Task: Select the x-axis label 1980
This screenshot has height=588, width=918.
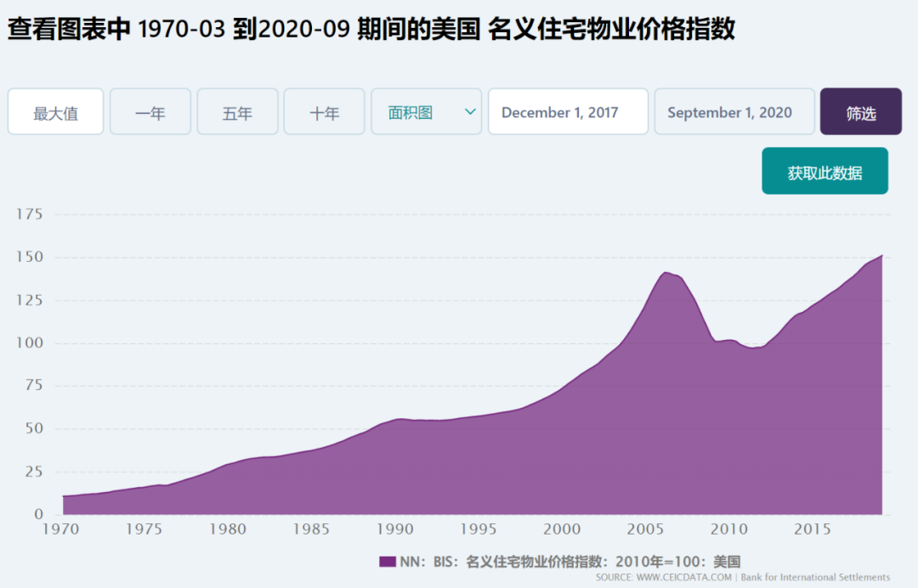Action: pos(228,529)
